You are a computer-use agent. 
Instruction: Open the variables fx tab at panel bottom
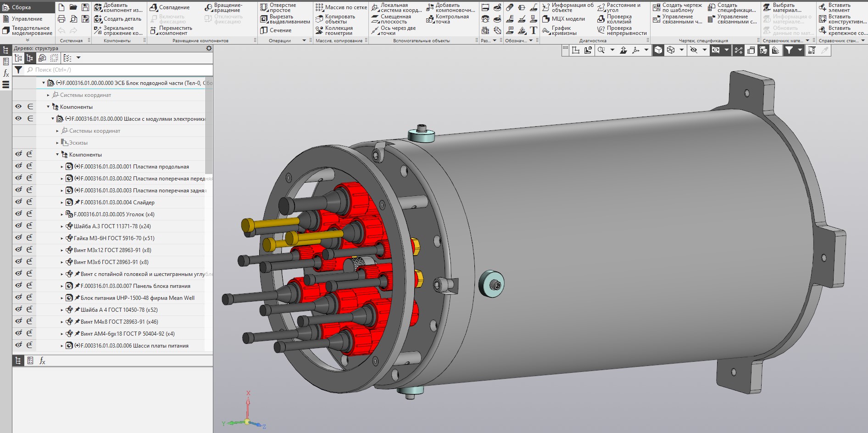point(42,360)
